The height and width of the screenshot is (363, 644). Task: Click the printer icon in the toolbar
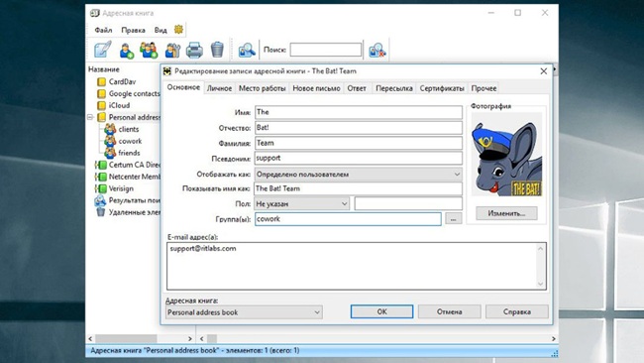[x=194, y=51]
